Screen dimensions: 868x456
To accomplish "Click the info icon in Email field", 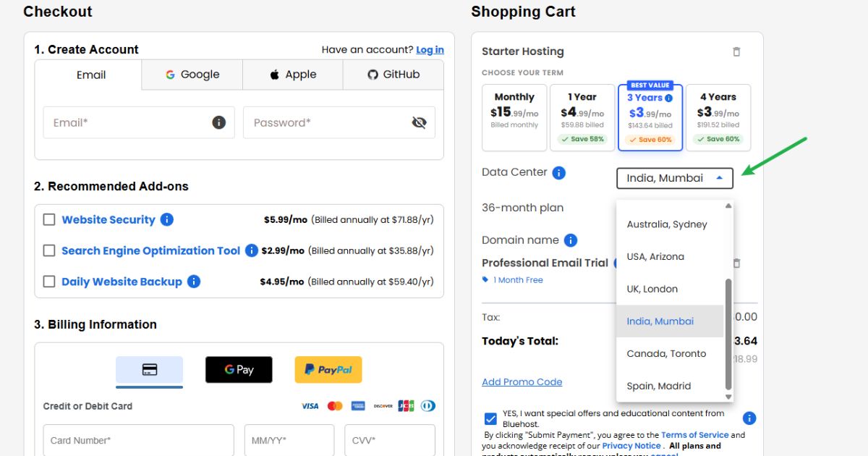I will pyautogui.click(x=218, y=122).
